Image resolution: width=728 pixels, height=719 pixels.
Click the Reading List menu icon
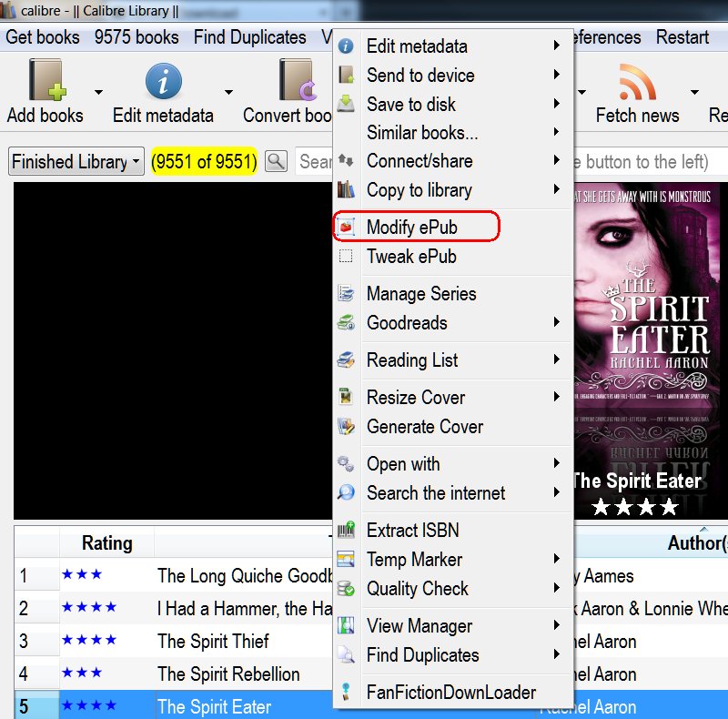346,360
